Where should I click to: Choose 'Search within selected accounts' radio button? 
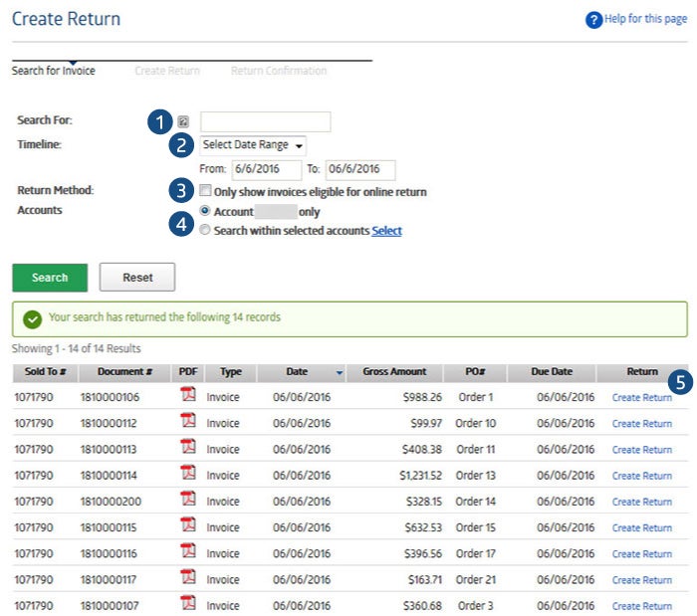205,230
